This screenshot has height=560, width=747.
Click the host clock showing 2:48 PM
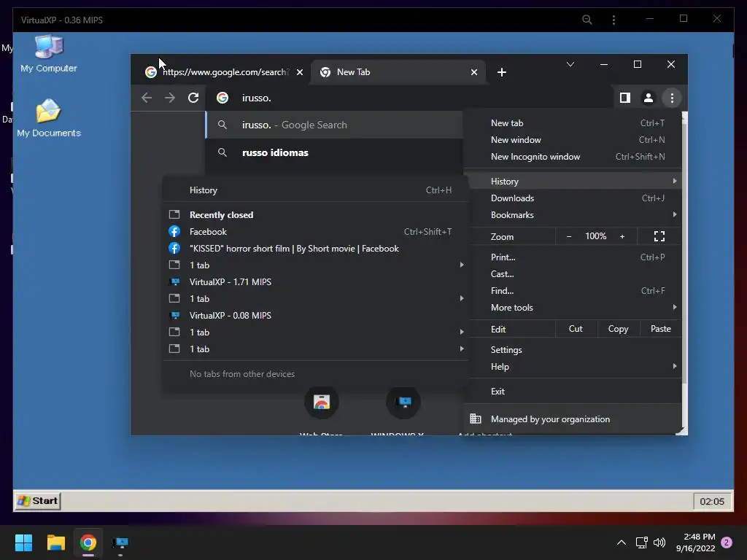click(695, 542)
